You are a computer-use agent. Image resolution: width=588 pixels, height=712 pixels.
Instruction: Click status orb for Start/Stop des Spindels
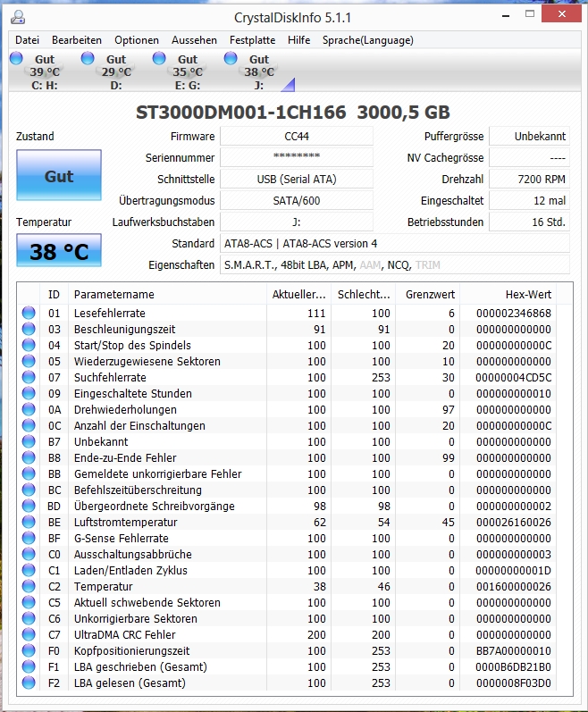(x=29, y=345)
